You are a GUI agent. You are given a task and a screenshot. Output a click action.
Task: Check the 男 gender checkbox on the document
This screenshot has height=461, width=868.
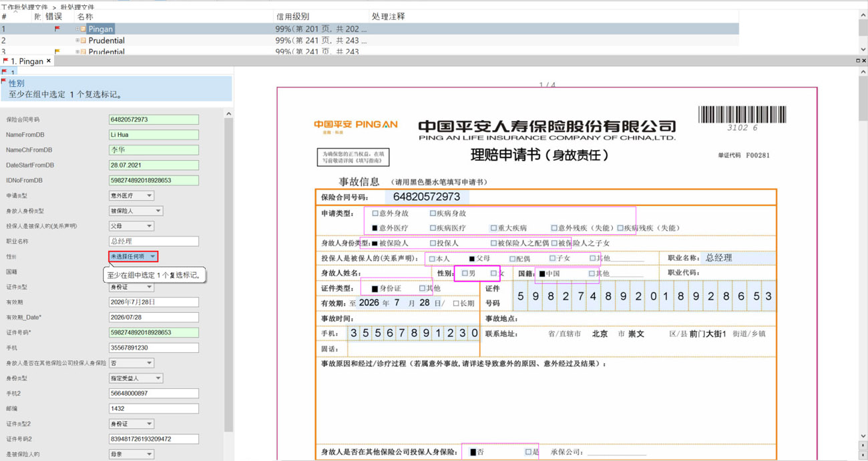click(465, 274)
